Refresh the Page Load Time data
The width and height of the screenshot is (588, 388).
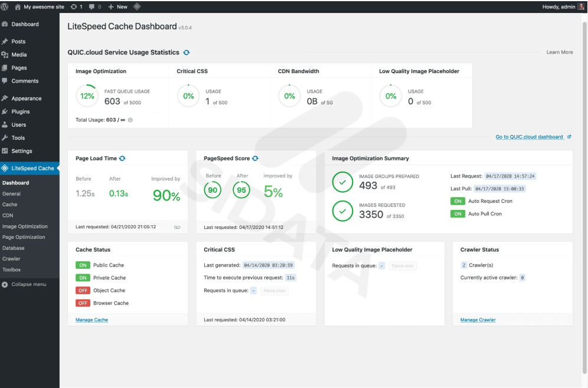tap(122, 158)
